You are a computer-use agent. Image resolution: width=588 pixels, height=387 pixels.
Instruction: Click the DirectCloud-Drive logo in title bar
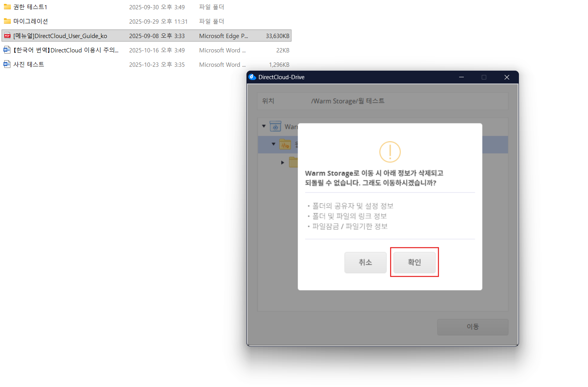pyautogui.click(x=252, y=77)
